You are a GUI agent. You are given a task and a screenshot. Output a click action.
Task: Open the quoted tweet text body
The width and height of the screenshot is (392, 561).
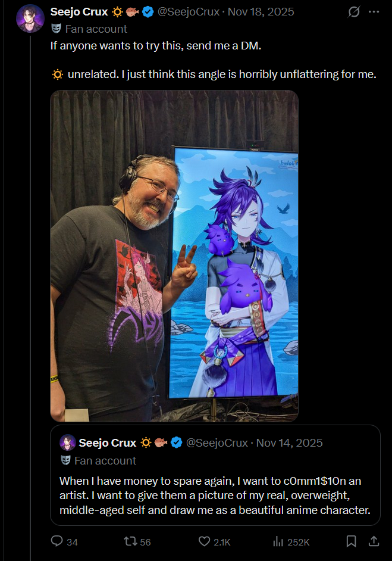coord(215,495)
